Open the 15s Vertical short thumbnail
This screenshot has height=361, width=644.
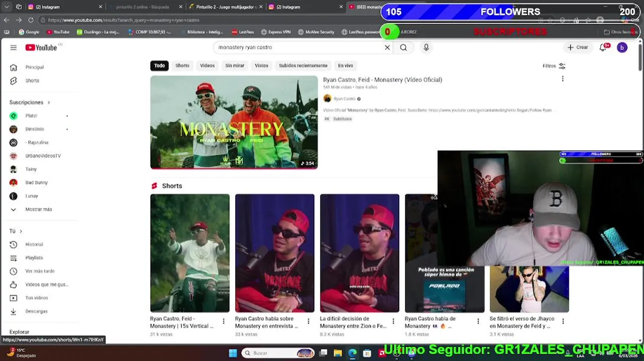click(x=190, y=253)
